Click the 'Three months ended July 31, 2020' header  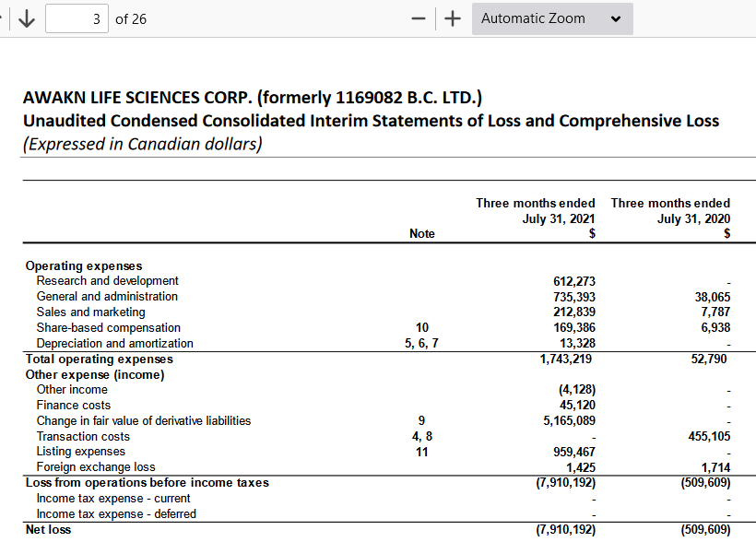(x=670, y=211)
